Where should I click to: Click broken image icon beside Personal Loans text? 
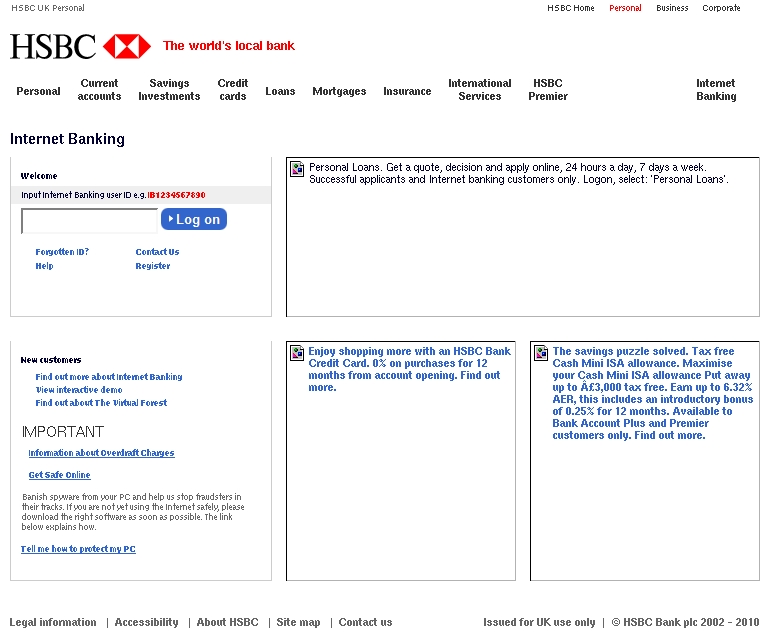(x=297, y=169)
